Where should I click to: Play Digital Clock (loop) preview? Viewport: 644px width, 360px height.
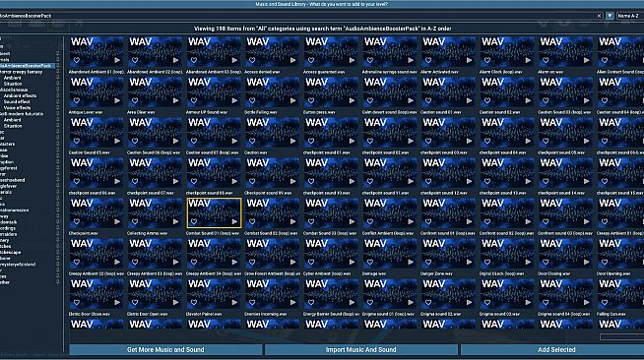point(528,262)
